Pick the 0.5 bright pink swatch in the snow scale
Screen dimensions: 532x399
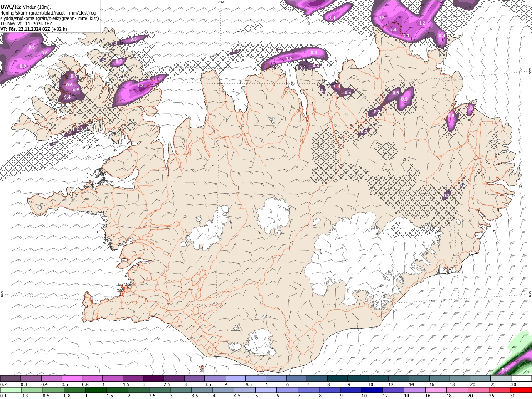71,379
